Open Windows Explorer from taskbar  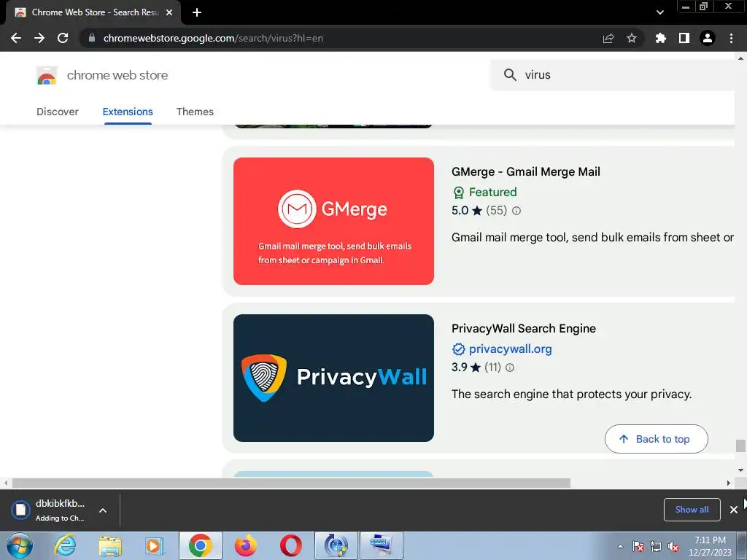tap(110, 545)
